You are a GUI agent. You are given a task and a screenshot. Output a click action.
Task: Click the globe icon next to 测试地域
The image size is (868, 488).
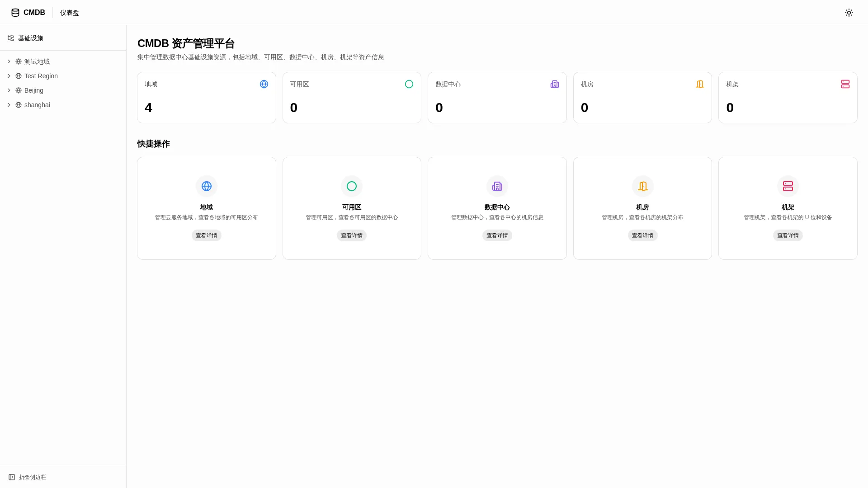pos(19,61)
